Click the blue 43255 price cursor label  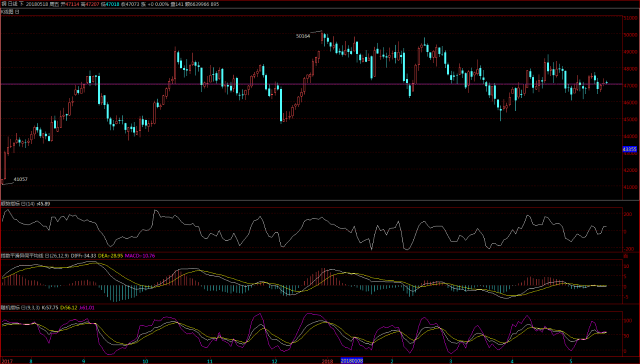click(x=629, y=149)
